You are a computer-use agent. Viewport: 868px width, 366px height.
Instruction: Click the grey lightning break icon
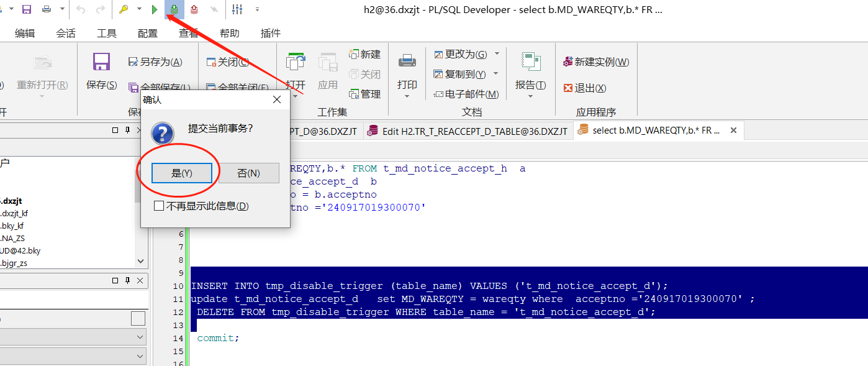214,9
